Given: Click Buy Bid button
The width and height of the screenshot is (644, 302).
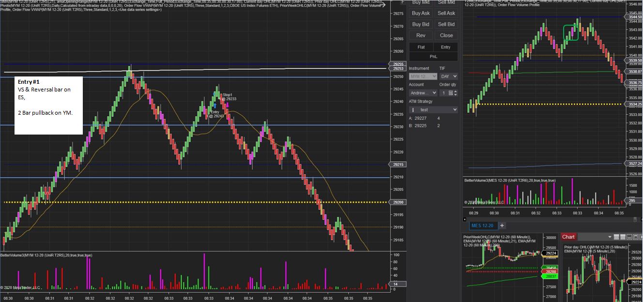Looking at the screenshot, I should click(421, 24).
